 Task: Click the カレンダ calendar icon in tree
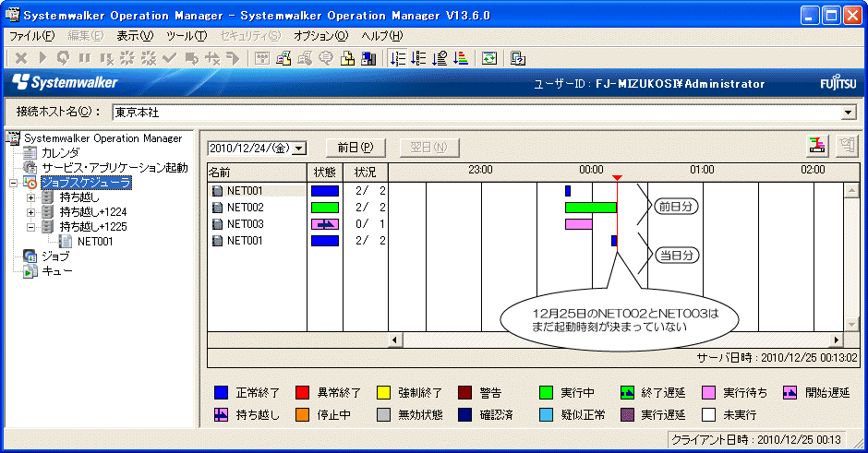coord(30,152)
